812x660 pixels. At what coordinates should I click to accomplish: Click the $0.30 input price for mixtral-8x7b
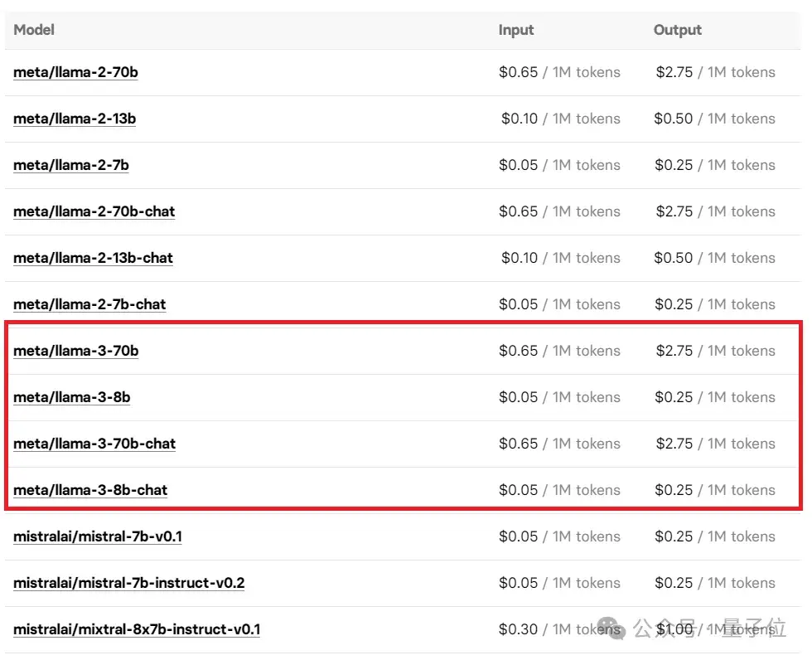coord(518,629)
